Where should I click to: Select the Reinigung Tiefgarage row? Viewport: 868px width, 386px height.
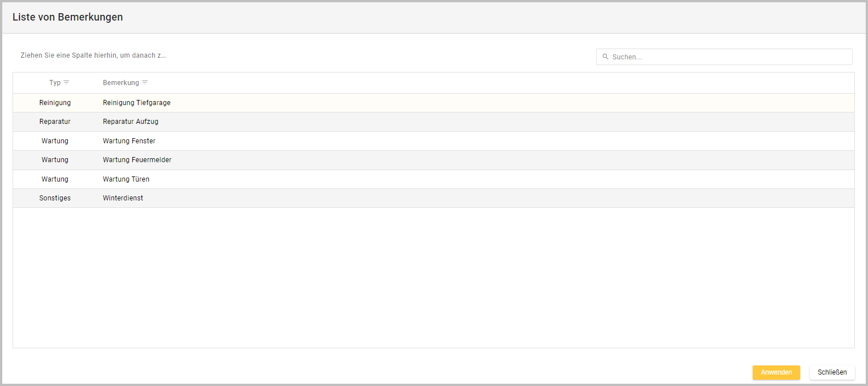(x=137, y=103)
